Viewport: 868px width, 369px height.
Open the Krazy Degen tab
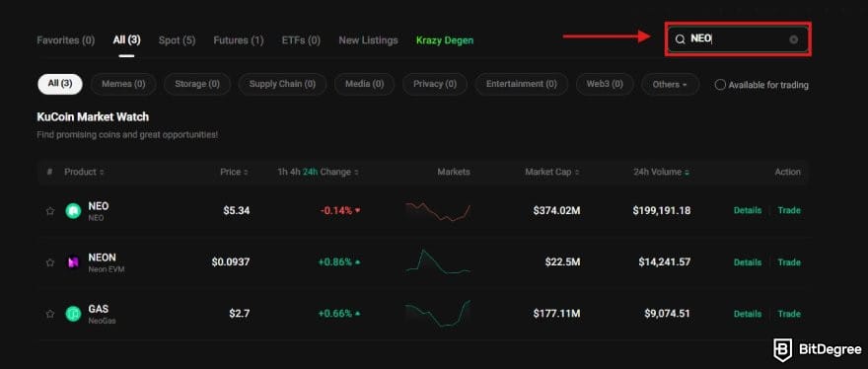[445, 40]
